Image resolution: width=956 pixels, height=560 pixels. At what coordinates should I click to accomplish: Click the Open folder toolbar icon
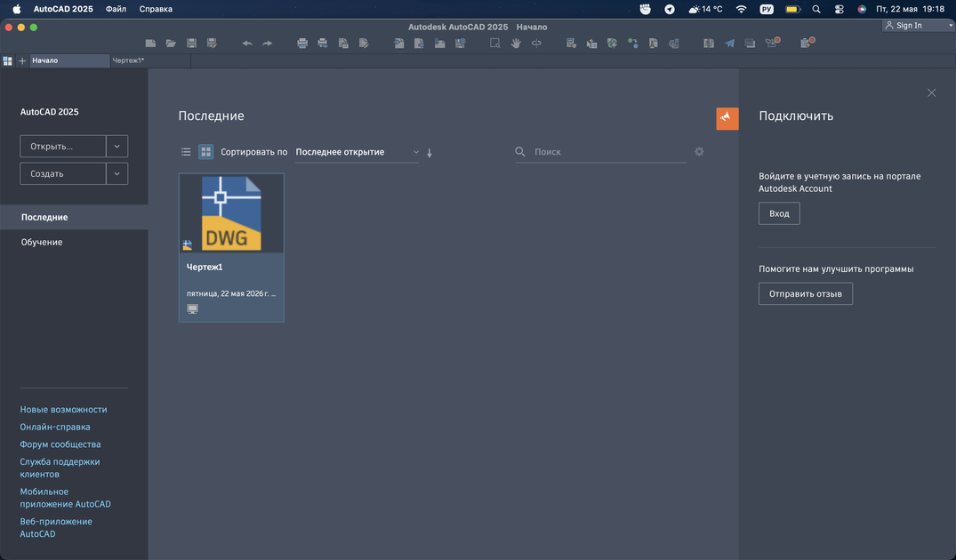(171, 44)
